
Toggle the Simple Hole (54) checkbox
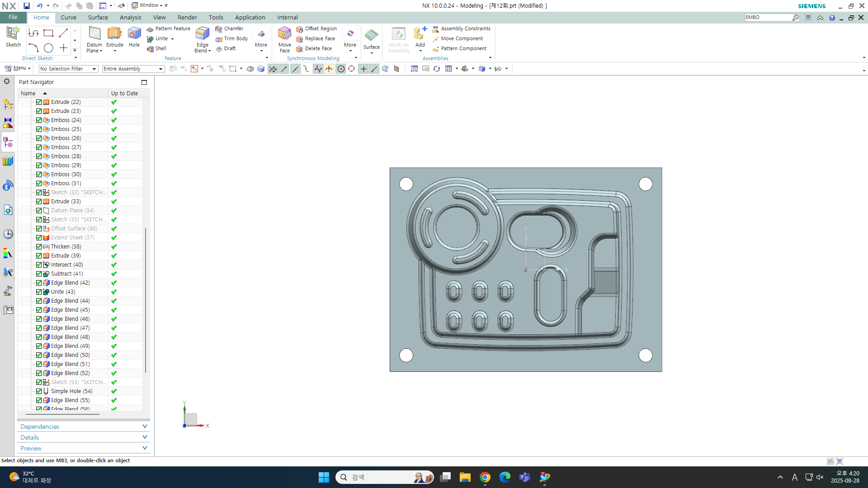tap(39, 391)
